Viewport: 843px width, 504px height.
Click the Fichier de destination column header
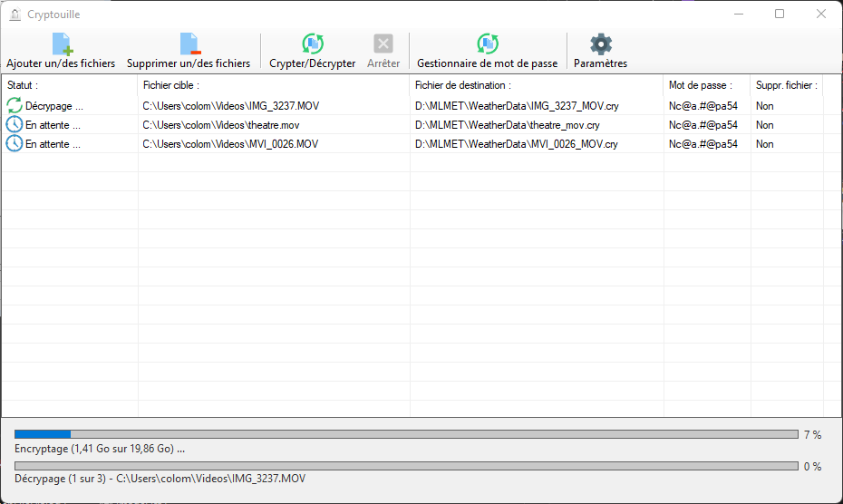pos(535,85)
